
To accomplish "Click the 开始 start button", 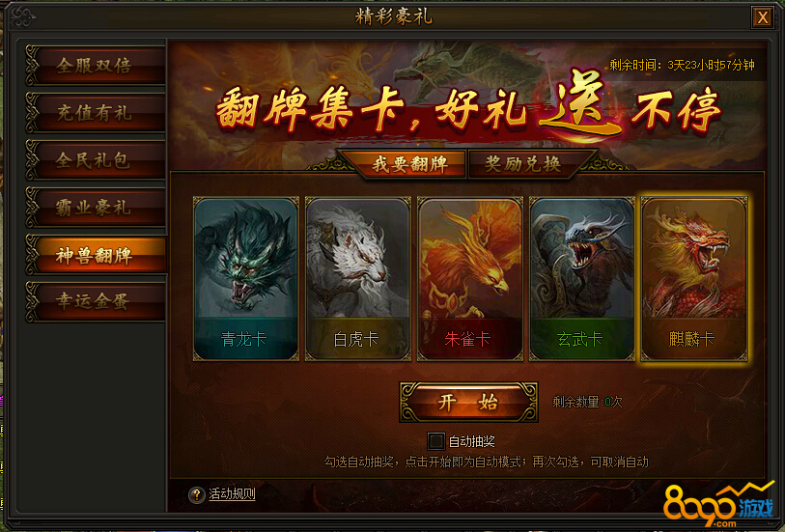I will (468, 402).
